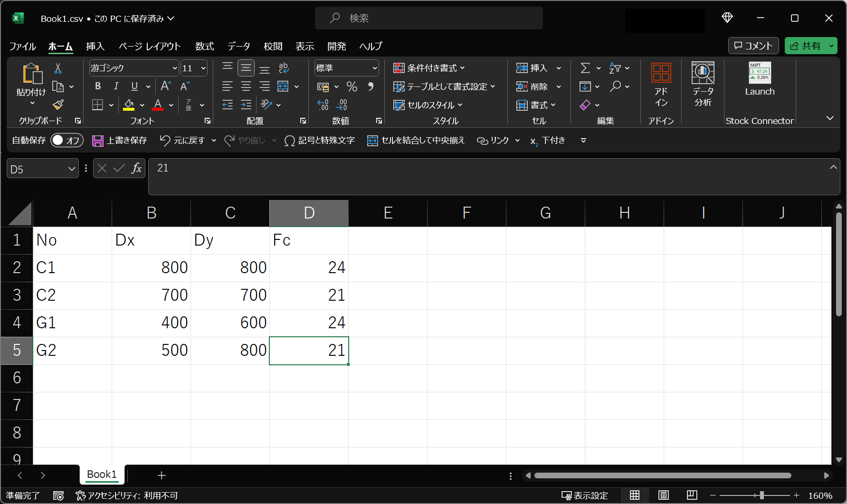847x504 pixels.
Task: Toggle italic formatting
Action: (x=116, y=86)
